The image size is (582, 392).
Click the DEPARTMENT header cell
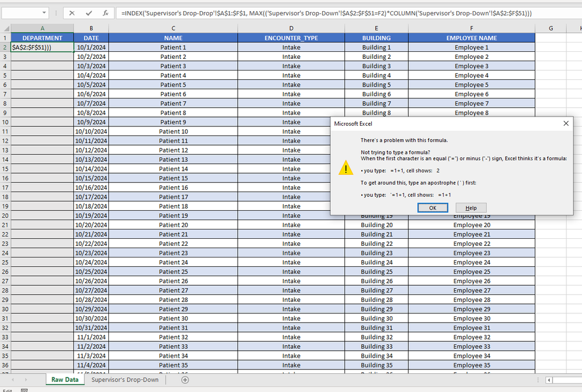[x=43, y=38]
